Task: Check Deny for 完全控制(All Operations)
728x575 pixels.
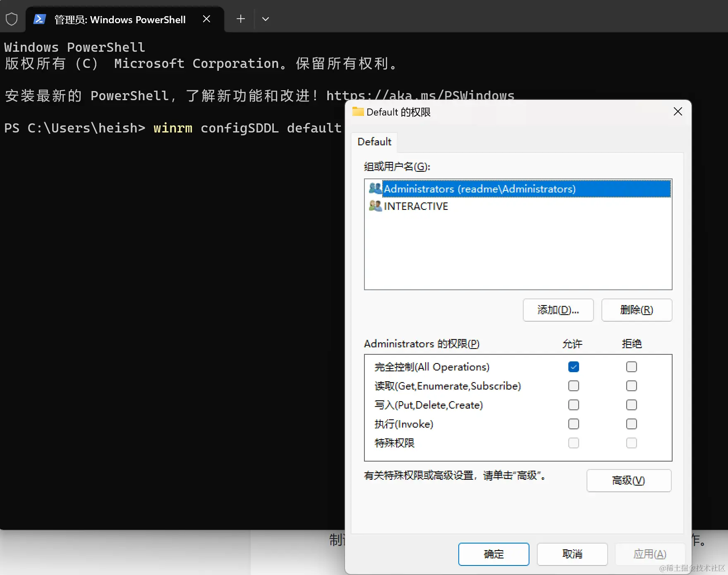Action: [x=632, y=367]
